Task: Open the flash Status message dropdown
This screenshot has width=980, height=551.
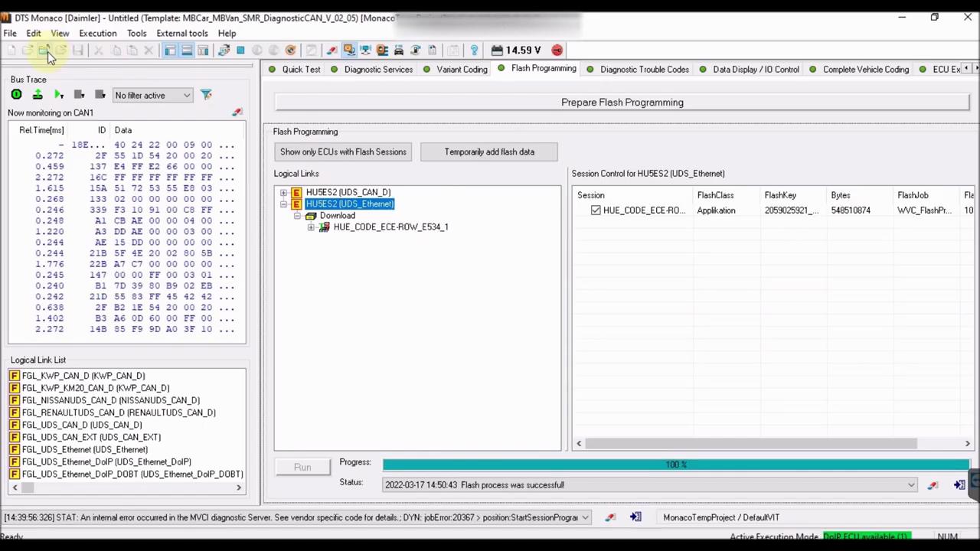Action: 911,485
